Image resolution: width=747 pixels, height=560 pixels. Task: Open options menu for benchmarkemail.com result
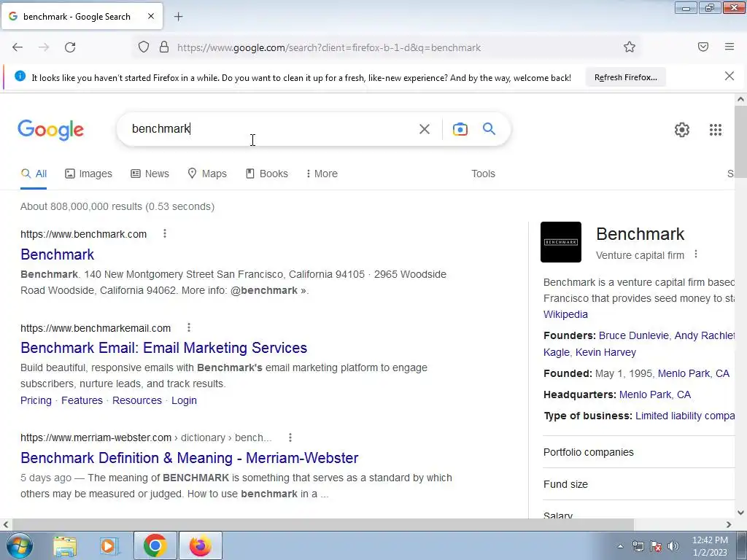tap(189, 327)
